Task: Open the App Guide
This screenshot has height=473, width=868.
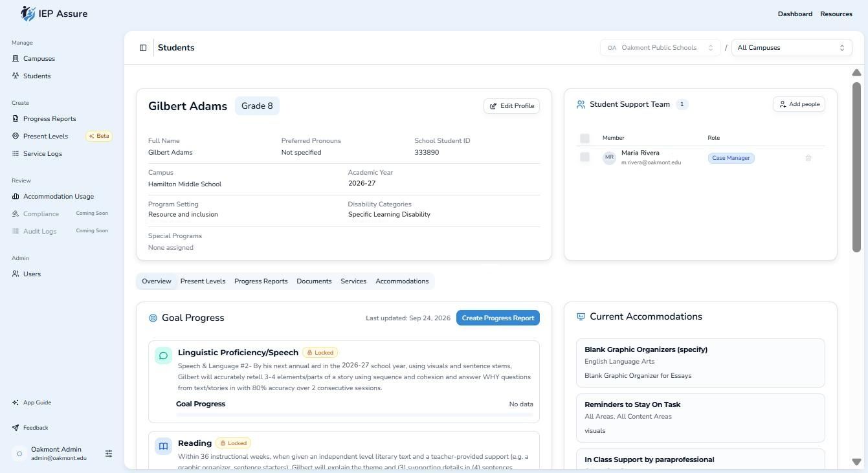Action: point(37,402)
